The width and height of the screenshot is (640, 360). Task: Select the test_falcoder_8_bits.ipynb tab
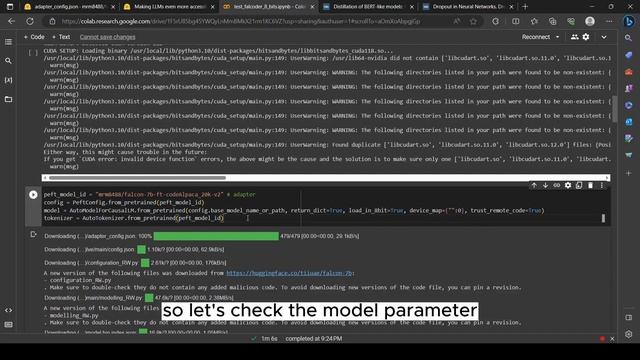[x=269, y=7]
